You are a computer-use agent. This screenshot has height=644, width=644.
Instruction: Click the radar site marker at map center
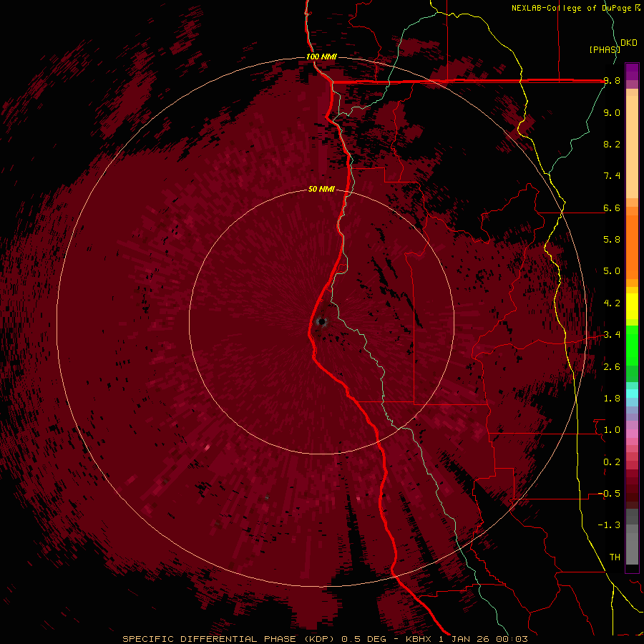tap(321, 321)
